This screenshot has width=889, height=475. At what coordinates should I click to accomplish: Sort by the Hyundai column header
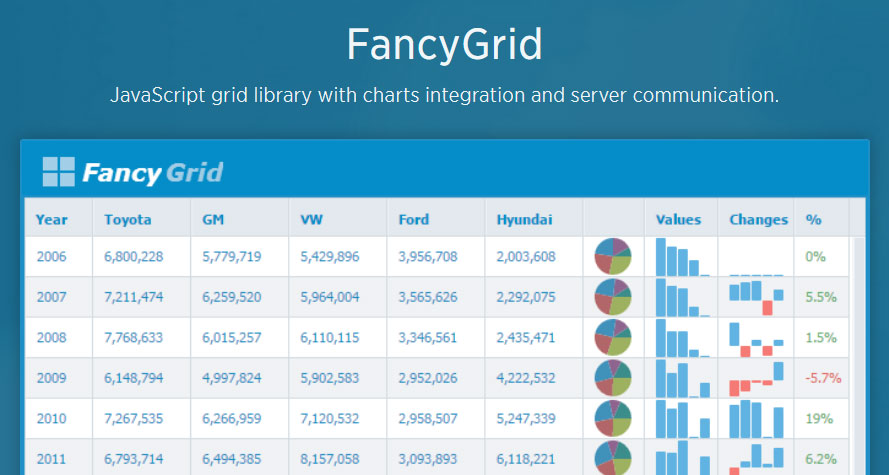point(534,219)
